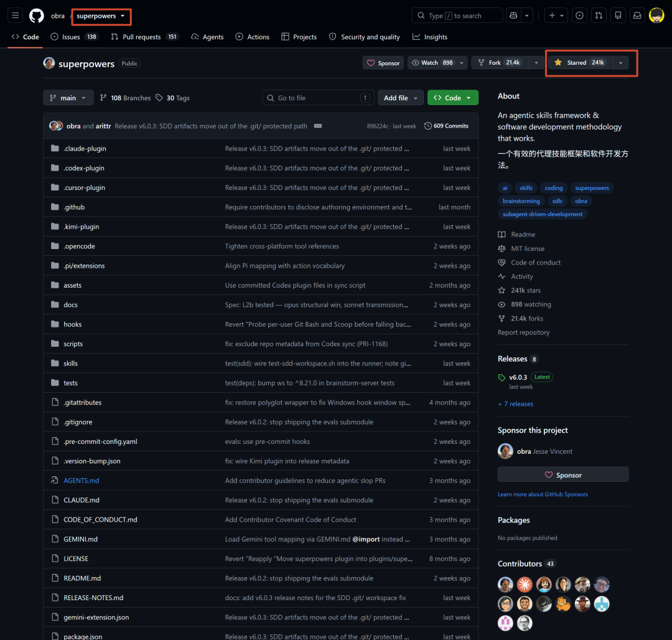Screen dimensions: 672x640
Task: Click obra's avatar in Sponsor this project
Action: [x=505, y=451]
